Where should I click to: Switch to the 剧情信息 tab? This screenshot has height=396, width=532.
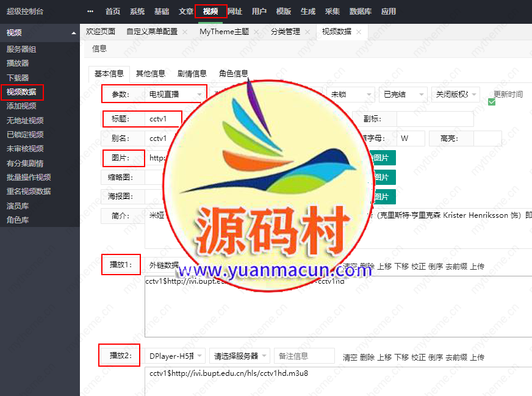[192, 74]
